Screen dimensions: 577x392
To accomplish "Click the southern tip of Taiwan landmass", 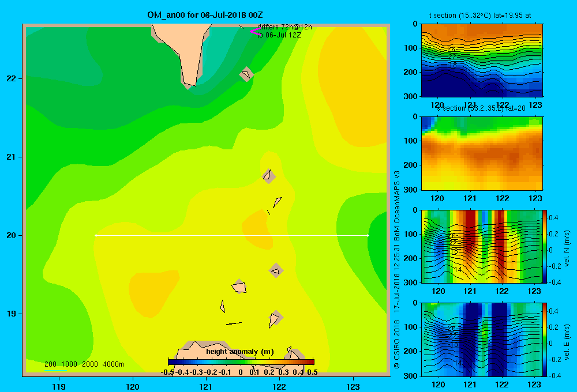I will pos(190,83).
